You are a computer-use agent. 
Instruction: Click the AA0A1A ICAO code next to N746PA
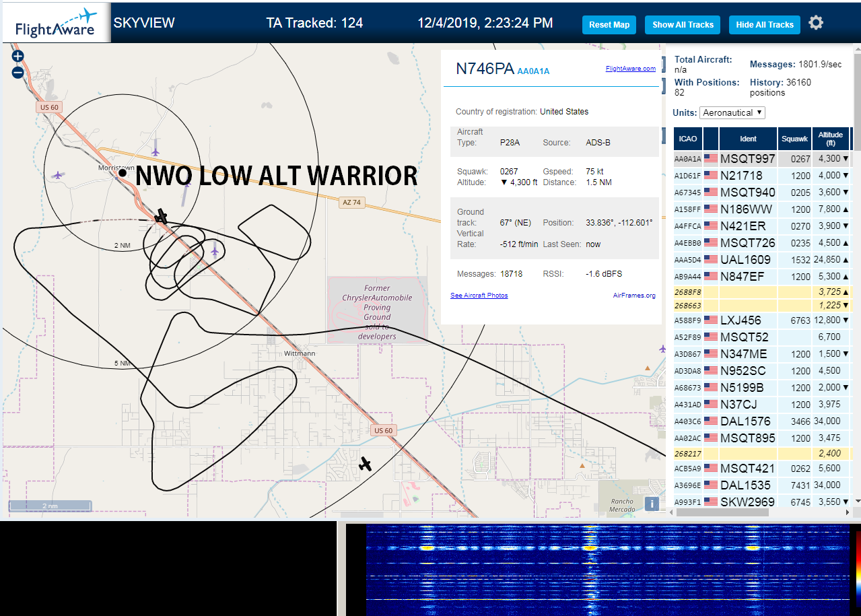533,71
